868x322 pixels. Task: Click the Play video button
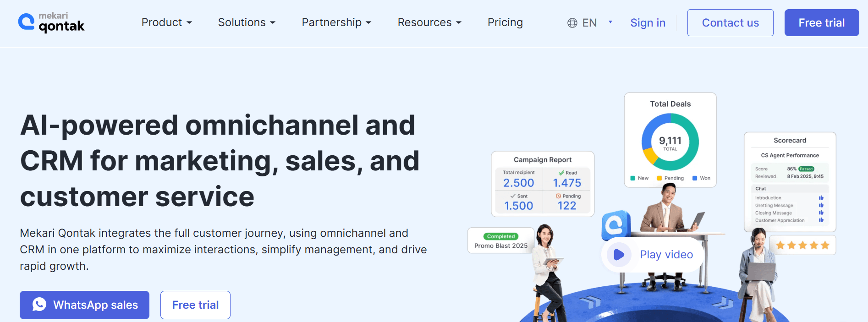point(653,255)
